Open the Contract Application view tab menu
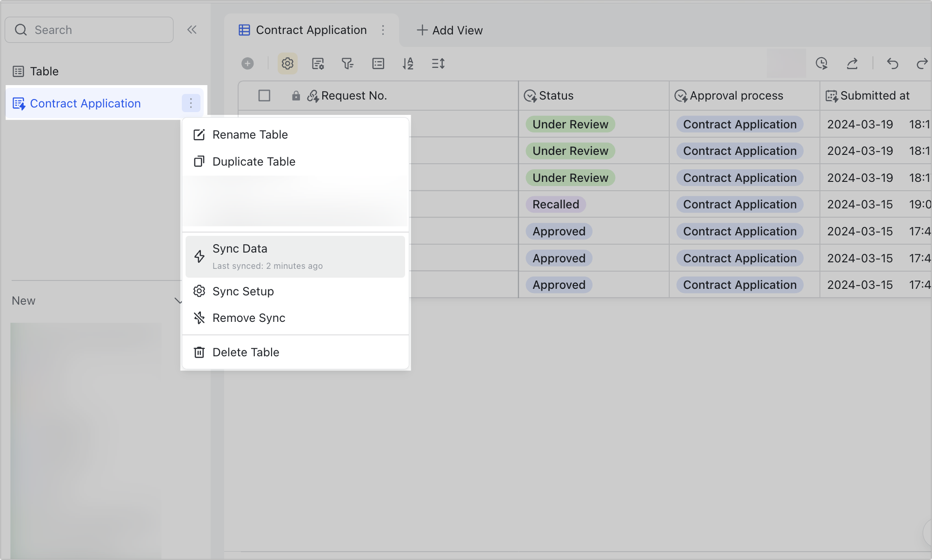 tap(383, 30)
